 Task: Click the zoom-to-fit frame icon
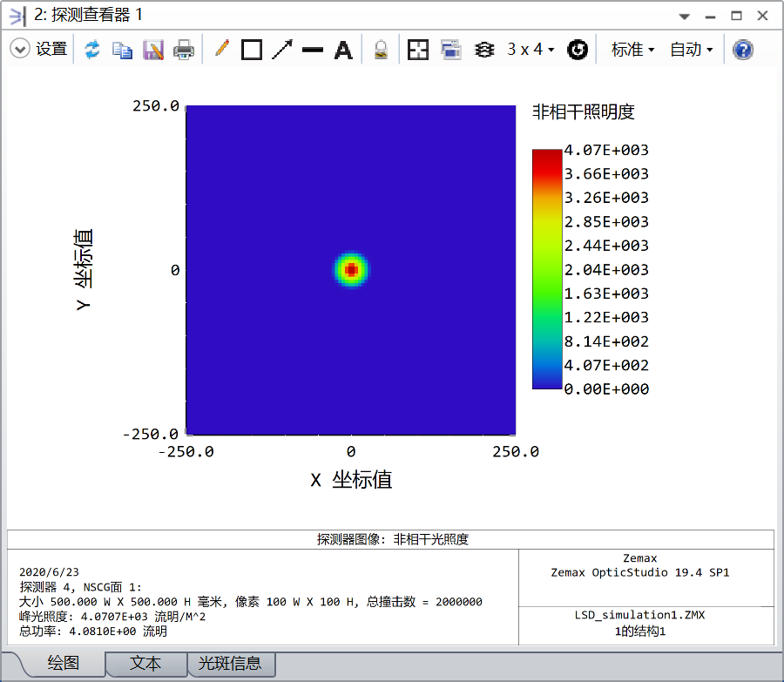click(x=418, y=50)
